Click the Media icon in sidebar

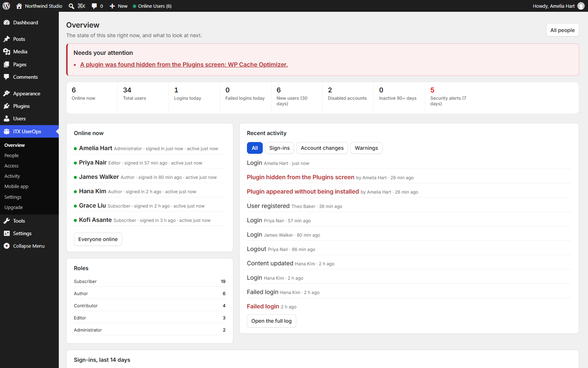[7, 52]
